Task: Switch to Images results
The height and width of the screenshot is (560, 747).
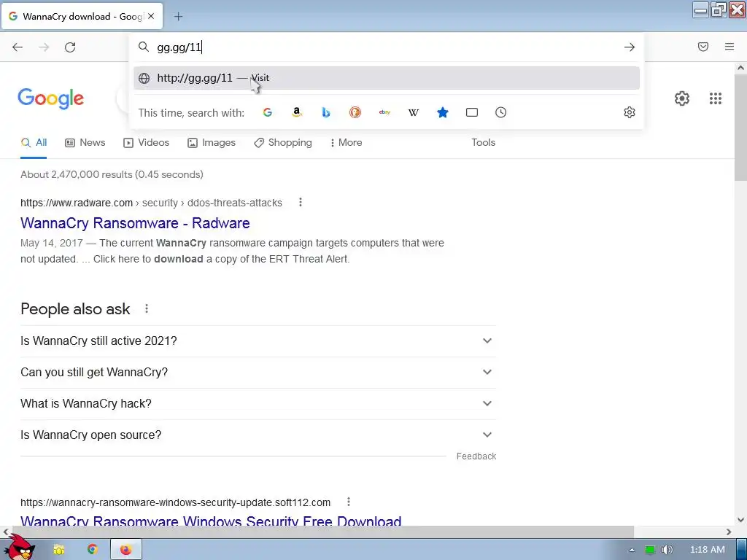Action: (x=212, y=143)
